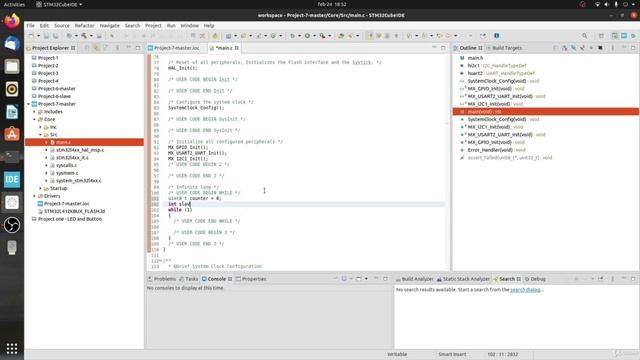Click the Open Perspective icon
The image size is (640, 360).
(x=601, y=36)
